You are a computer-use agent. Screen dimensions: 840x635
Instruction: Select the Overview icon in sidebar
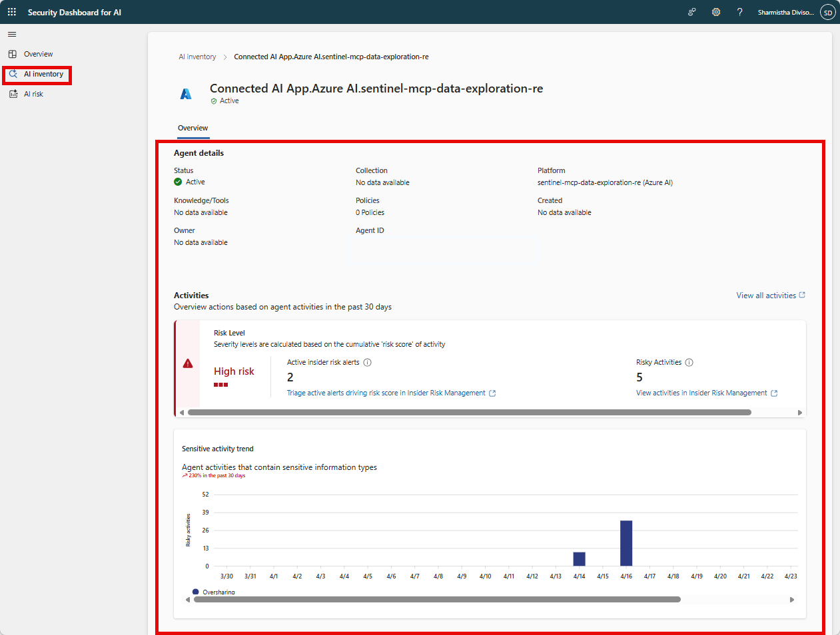click(x=13, y=54)
